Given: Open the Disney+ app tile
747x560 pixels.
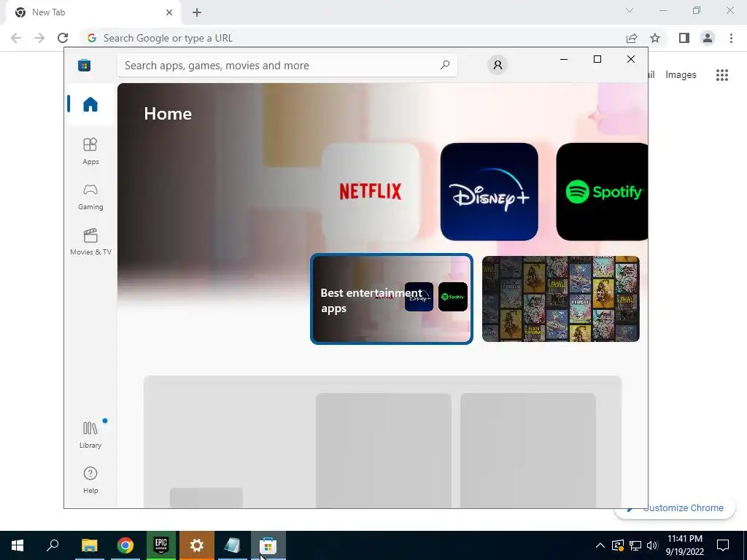Looking at the screenshot, I should [x=489, y=192].
